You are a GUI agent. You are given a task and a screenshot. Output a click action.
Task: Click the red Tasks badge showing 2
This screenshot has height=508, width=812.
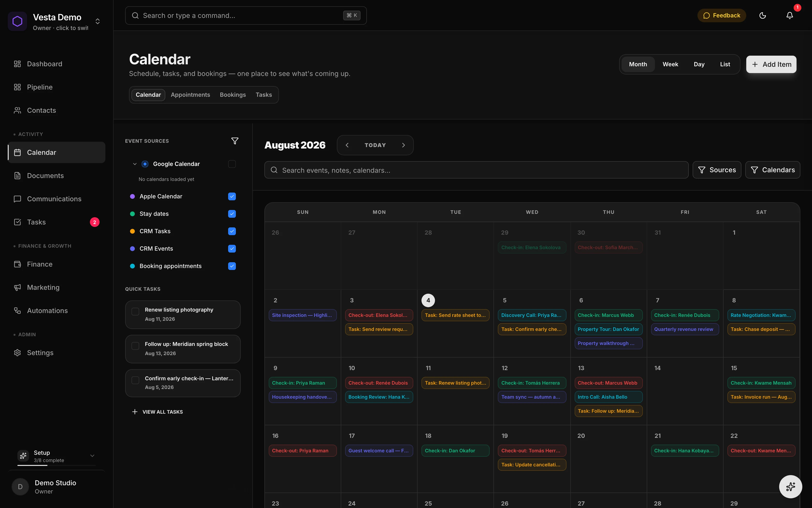(x=95, y=222)
